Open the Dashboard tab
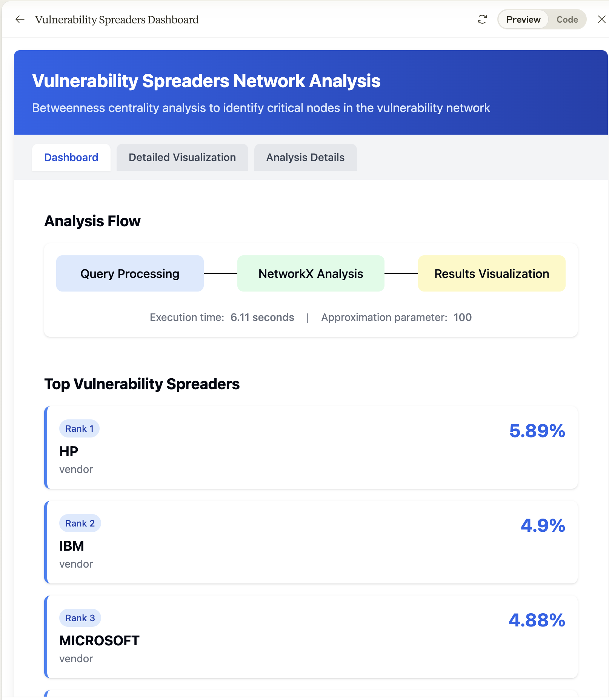 (71, 157)
